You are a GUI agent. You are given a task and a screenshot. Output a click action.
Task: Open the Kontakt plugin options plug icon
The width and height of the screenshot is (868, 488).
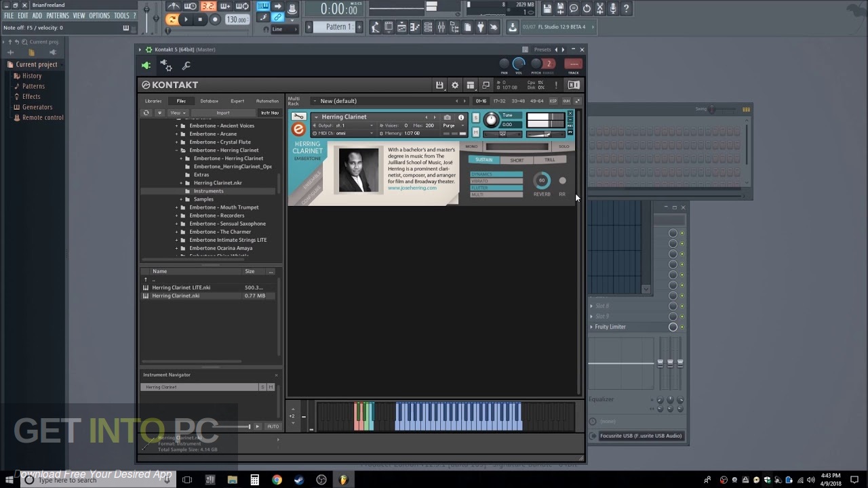[146, 66]
